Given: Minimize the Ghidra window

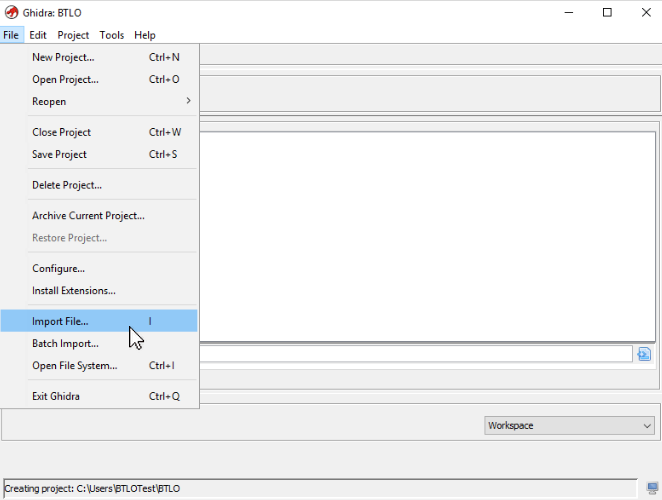Looking at the screenshot, I should coord(569,13).
